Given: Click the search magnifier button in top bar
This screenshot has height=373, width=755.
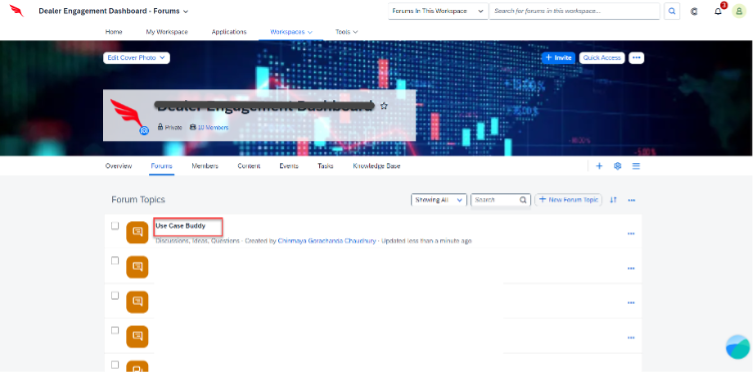Looking at the screenshot, I should coord(672,11).
